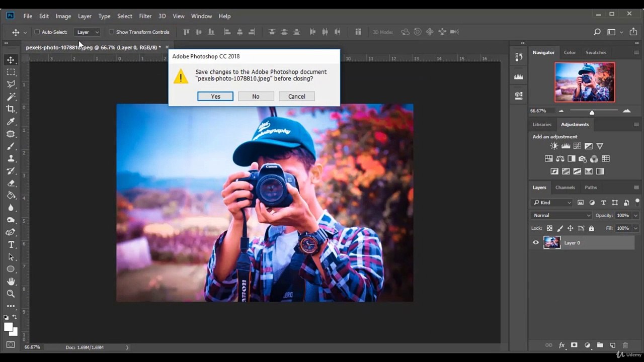The height and width of the screenshot is (362, 644).
Task: Open the Adjustments panel menu
Action: click(636, 125)
